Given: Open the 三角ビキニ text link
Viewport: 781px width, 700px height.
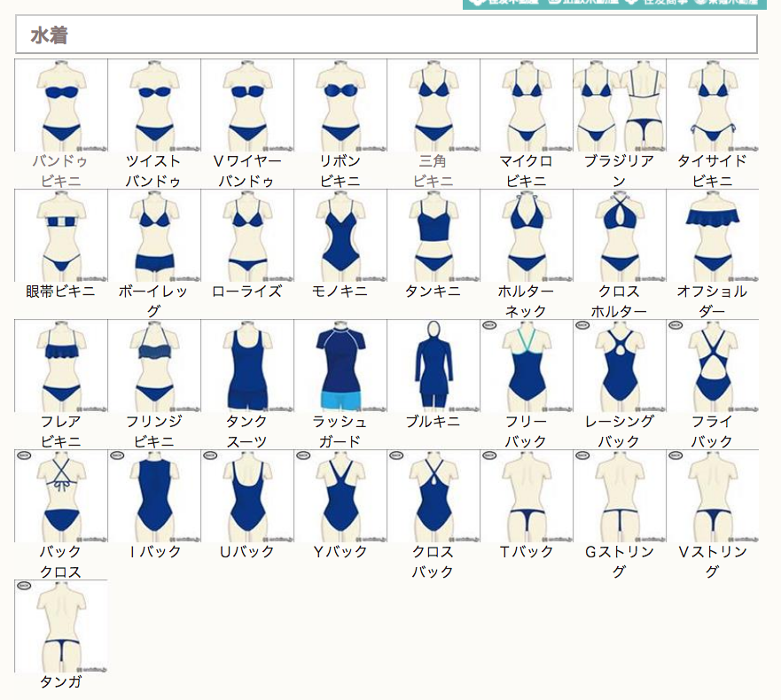Looking at the screenshot, I should point(433,170).
